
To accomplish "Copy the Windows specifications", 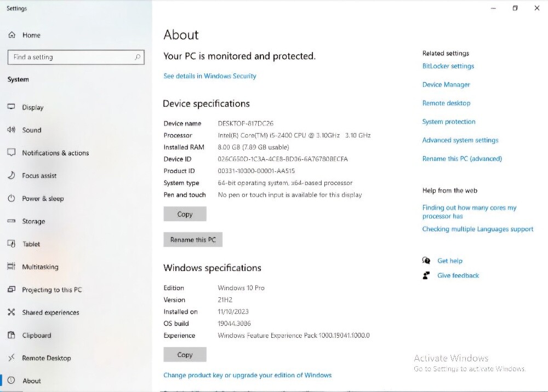I will pos(185,354).
